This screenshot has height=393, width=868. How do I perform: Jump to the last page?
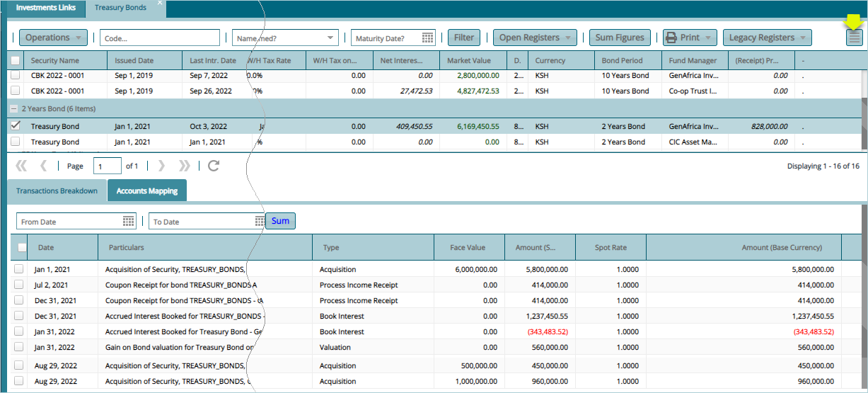tap(184, 166)
